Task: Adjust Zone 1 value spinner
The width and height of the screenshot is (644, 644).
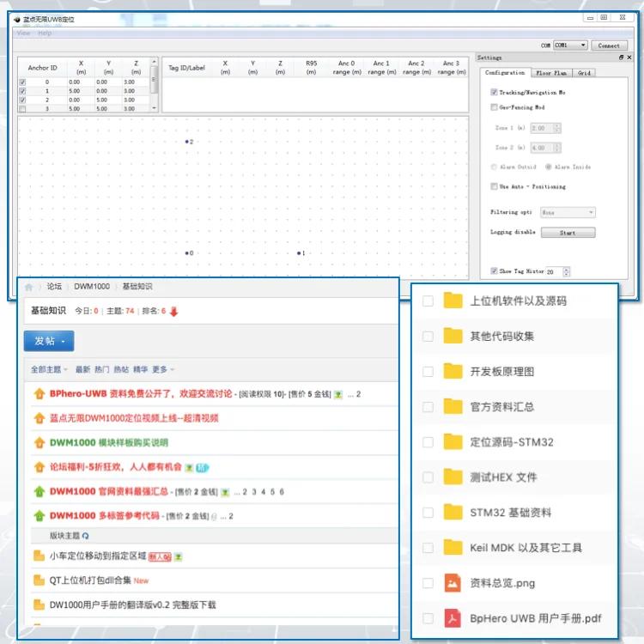Action: (x=556, y=128)
